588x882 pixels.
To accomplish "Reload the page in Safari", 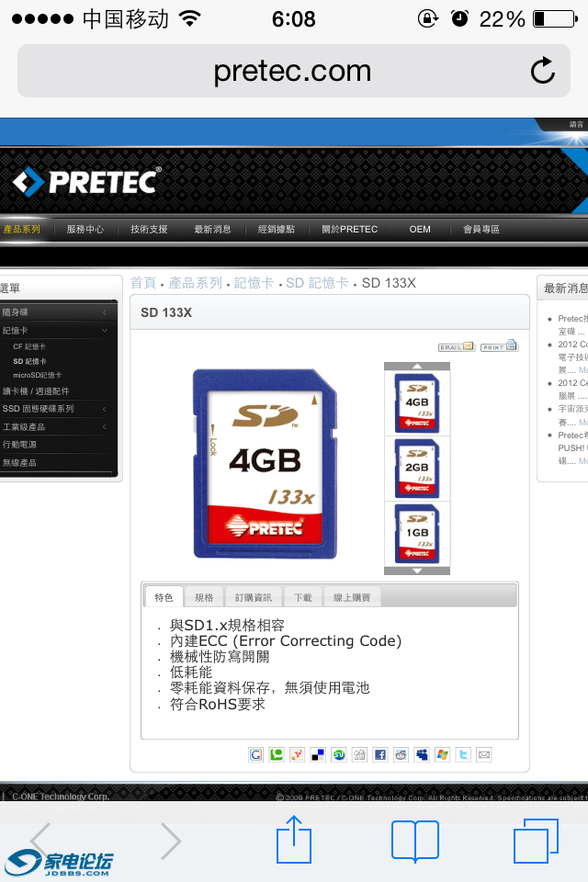I will (542, 71).
